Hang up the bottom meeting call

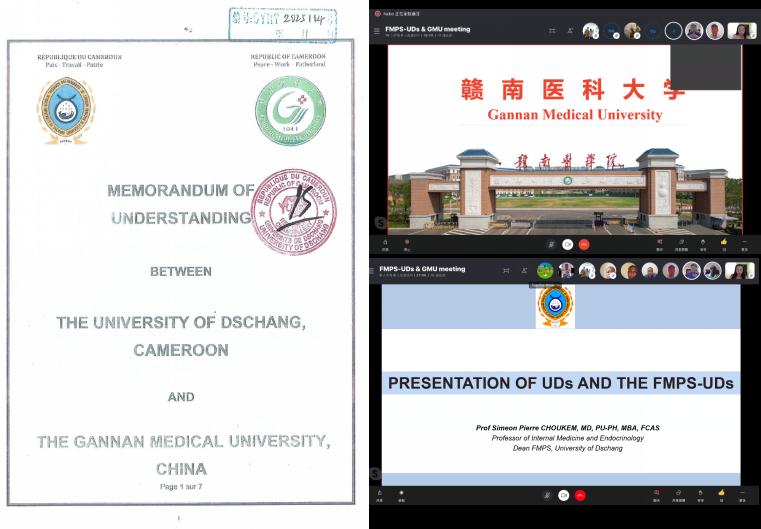581,495
